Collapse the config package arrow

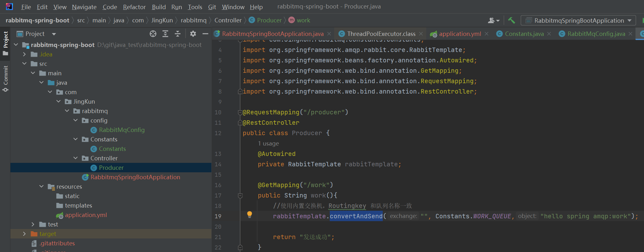[x=76, y=120]
